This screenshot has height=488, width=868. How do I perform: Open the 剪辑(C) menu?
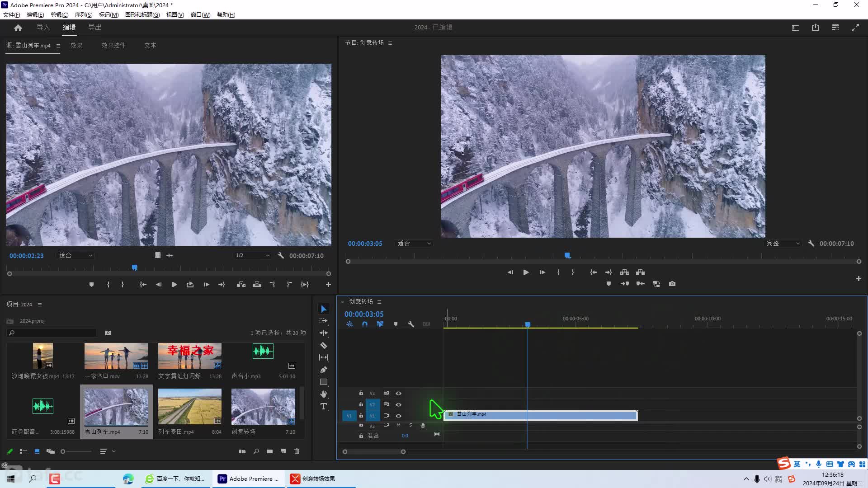pos(59,15)
